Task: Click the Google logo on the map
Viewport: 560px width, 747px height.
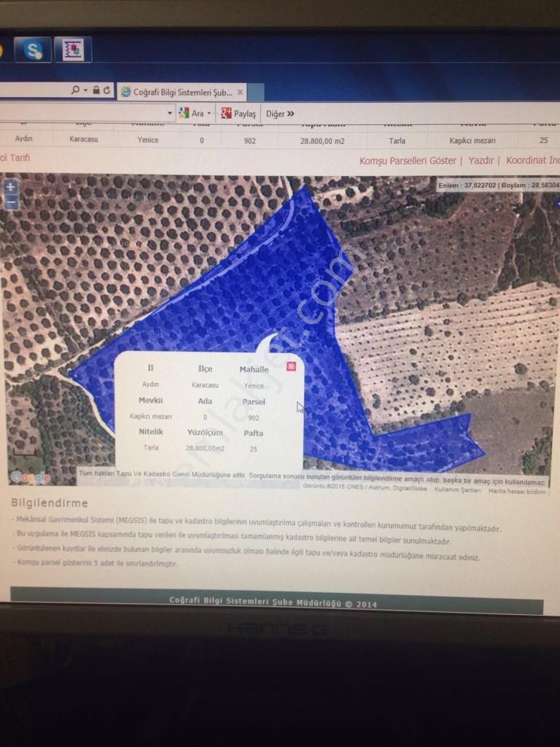Action: pos(31,477)
